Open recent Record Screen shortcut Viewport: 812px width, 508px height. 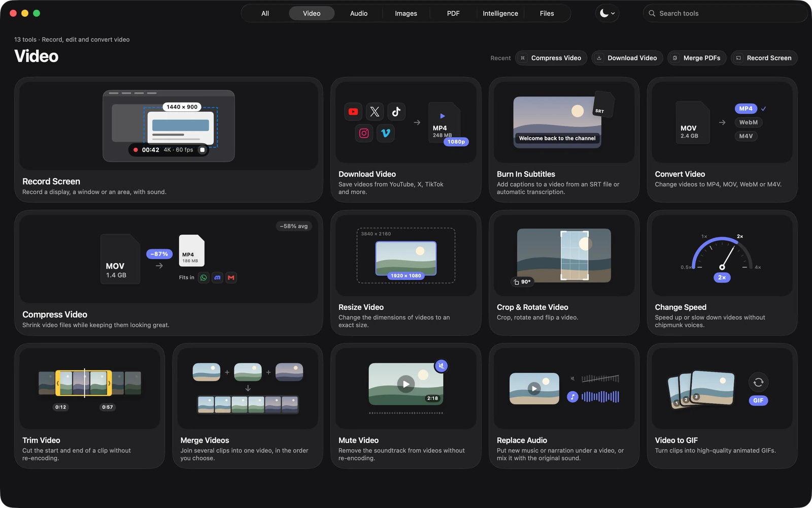coord(764,58)
